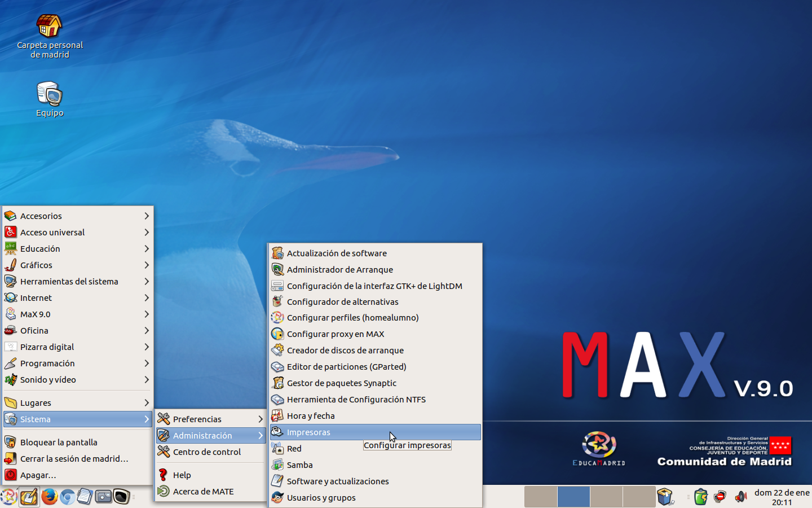The width and height of the screenshot is (812, 508).
Task: Switch to the third workspace
Action: click(606, 497)
